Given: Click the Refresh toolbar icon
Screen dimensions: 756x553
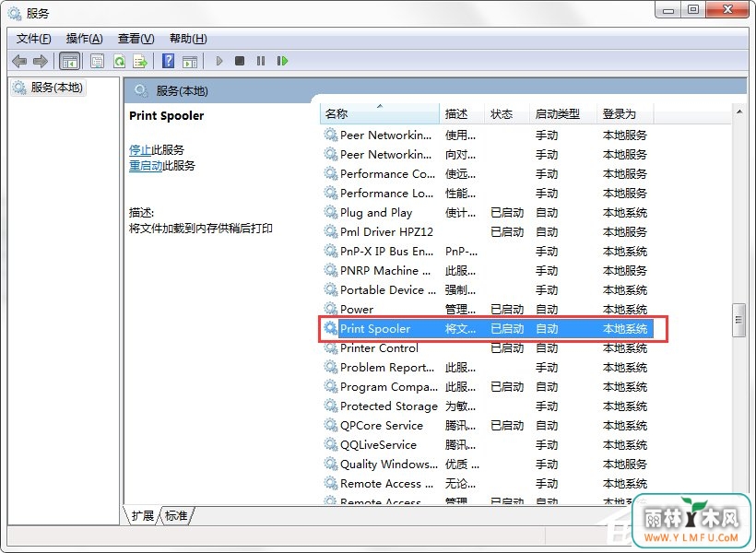Looking at the screenshot, I should point(119,61).
